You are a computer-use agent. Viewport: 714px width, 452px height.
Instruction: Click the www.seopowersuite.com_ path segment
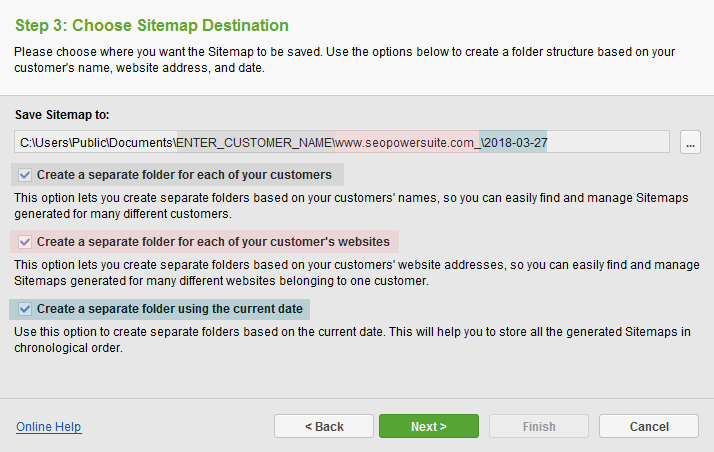(407, 142)
